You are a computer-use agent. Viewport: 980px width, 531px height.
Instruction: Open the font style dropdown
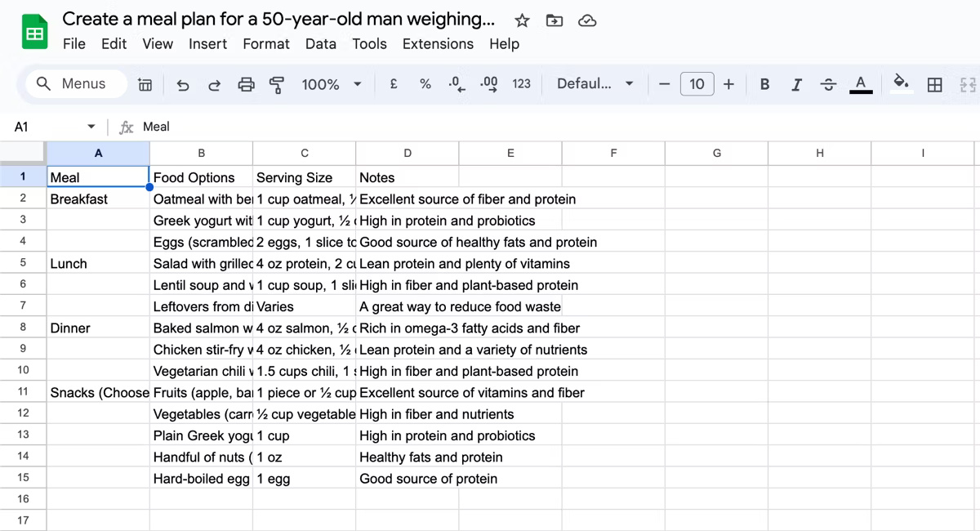595,83
